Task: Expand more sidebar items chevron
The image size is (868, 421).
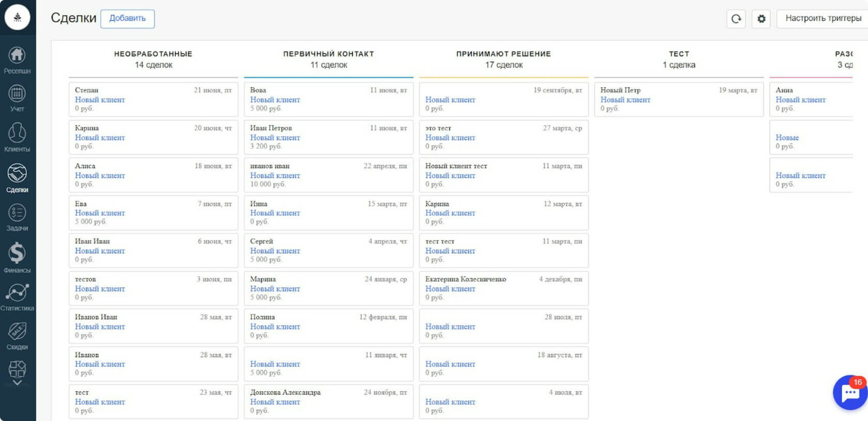Action: click(17, 383)
